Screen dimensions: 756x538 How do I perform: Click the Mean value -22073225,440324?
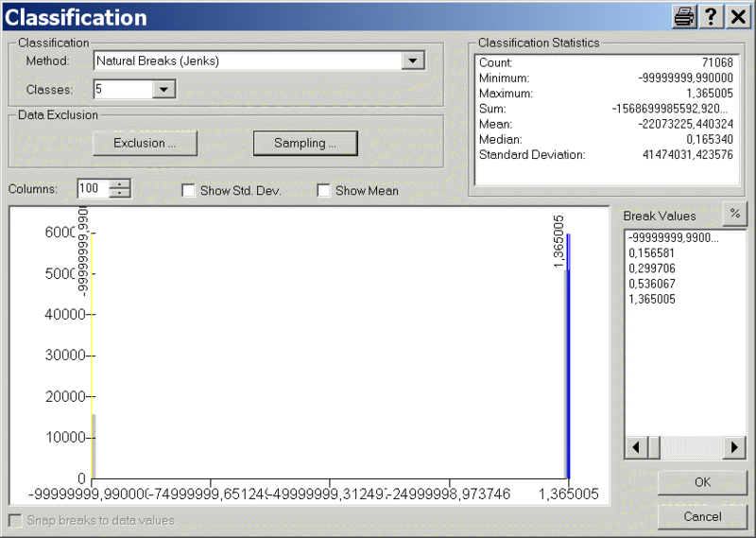[686, 125]
